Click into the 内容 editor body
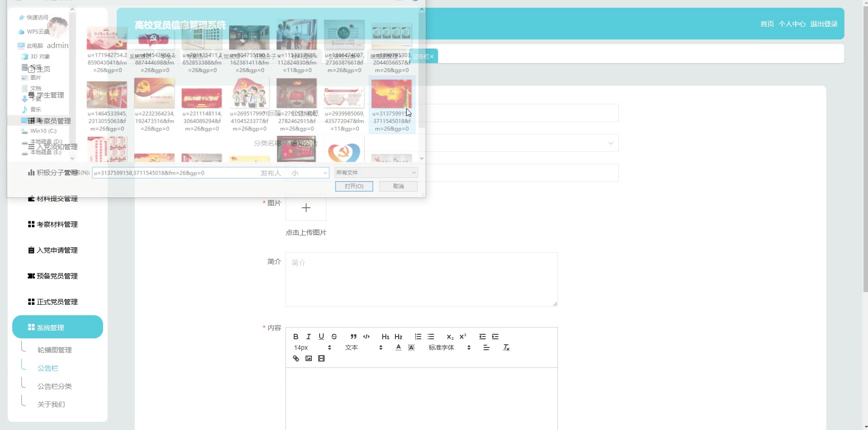Screen dimensions: 868x430 point(421,399)
